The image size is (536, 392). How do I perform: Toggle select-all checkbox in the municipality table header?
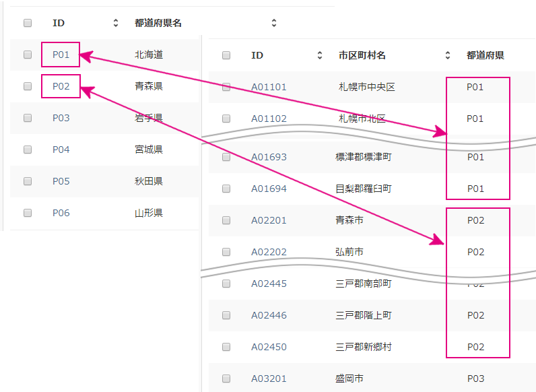tap(226, 55)
